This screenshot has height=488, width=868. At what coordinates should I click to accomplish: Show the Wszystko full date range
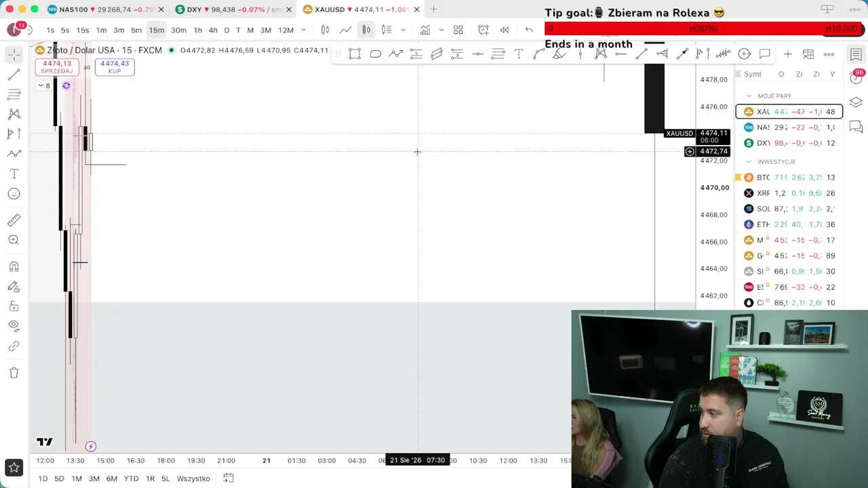tap(193, 479)
